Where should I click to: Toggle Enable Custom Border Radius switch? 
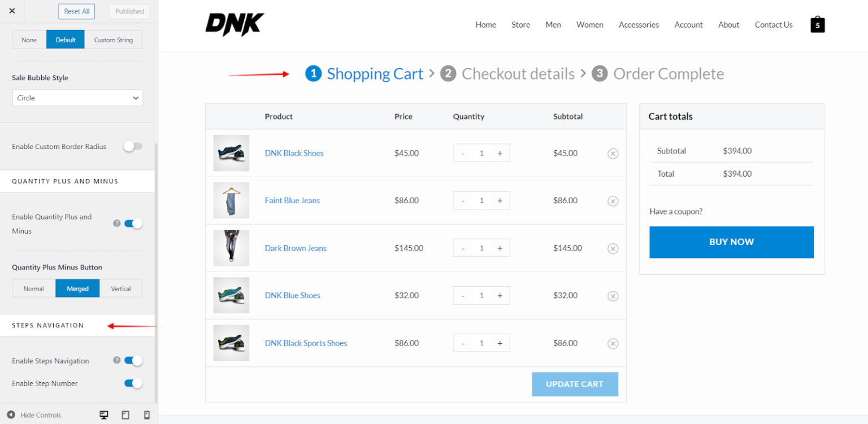pyautogui.click(x=133, y=146)
